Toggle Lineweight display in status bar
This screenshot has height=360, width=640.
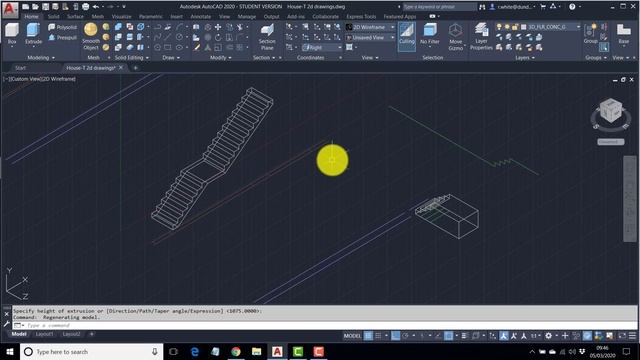click(464, 336)
